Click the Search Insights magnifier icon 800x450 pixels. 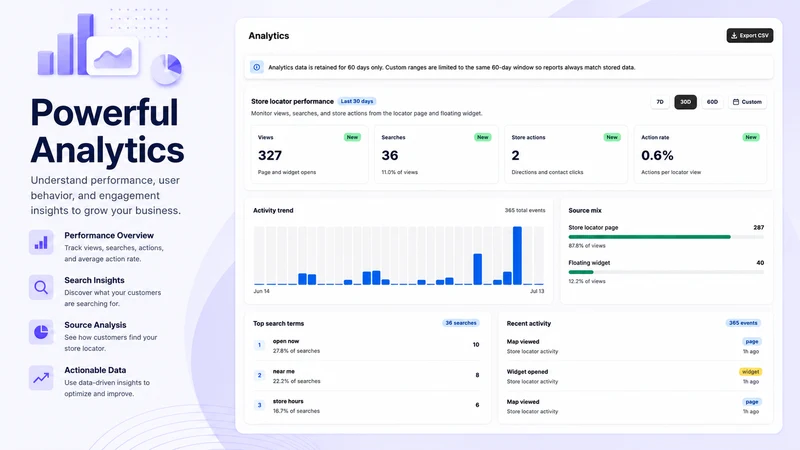tap(41, 287)
